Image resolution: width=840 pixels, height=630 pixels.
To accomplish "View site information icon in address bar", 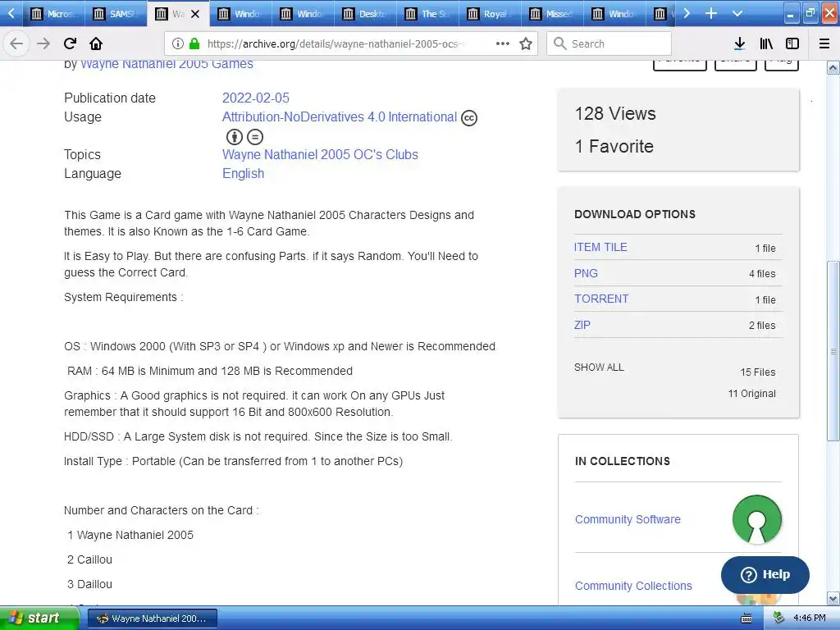I will tap(178, 43).
